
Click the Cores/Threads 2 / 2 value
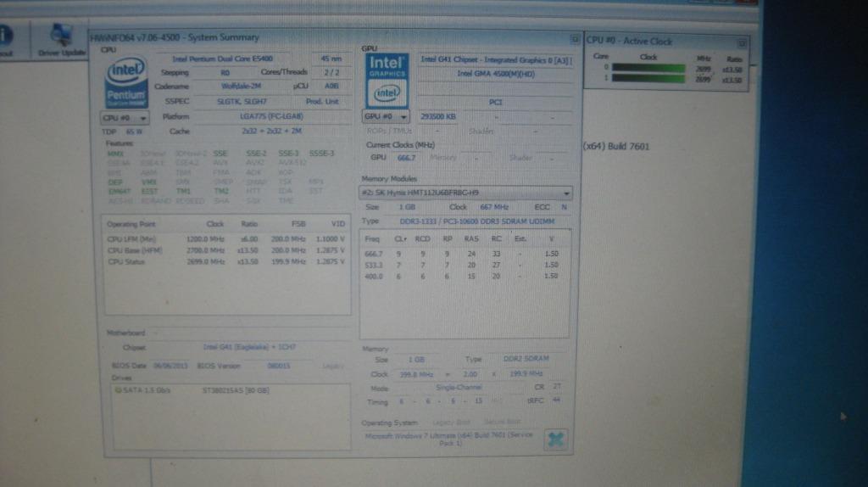(x=331, y=73)
